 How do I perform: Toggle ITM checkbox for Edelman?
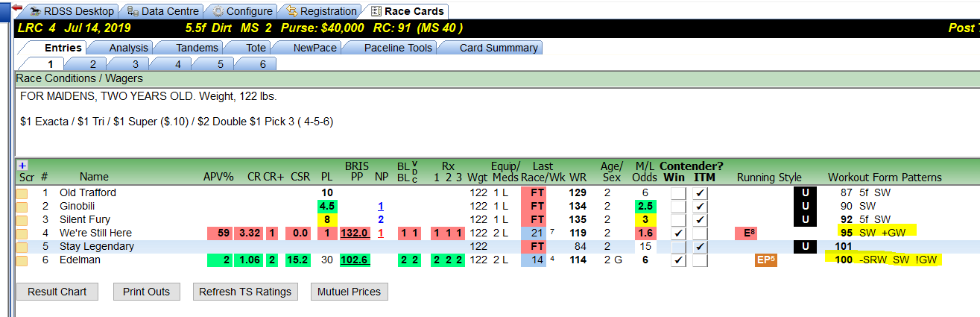point(701,260)
